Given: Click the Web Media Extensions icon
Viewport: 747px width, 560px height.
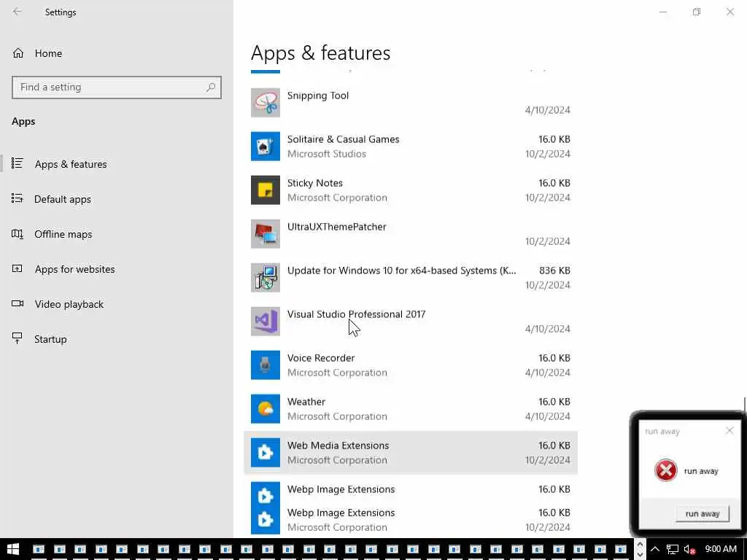Looking at the screenshot, I should pos(266,453).
